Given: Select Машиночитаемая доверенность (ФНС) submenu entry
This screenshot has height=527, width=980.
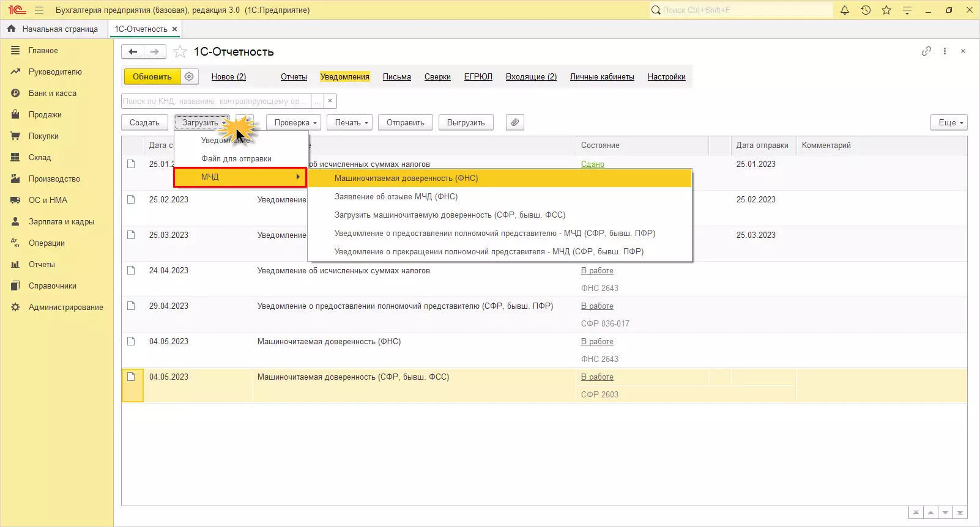Looking at the screenshot, I should click(x=500, y=179).
